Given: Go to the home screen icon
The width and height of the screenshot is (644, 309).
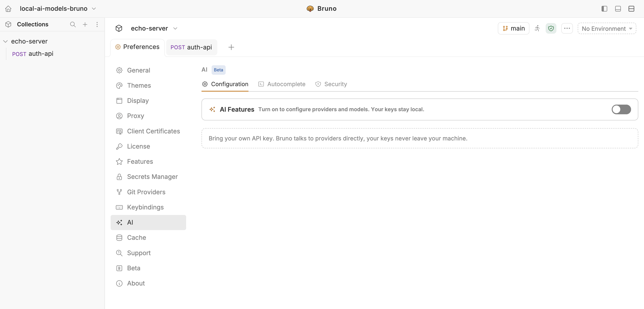Looking at the screenshot, I should (x=8, y=9).
